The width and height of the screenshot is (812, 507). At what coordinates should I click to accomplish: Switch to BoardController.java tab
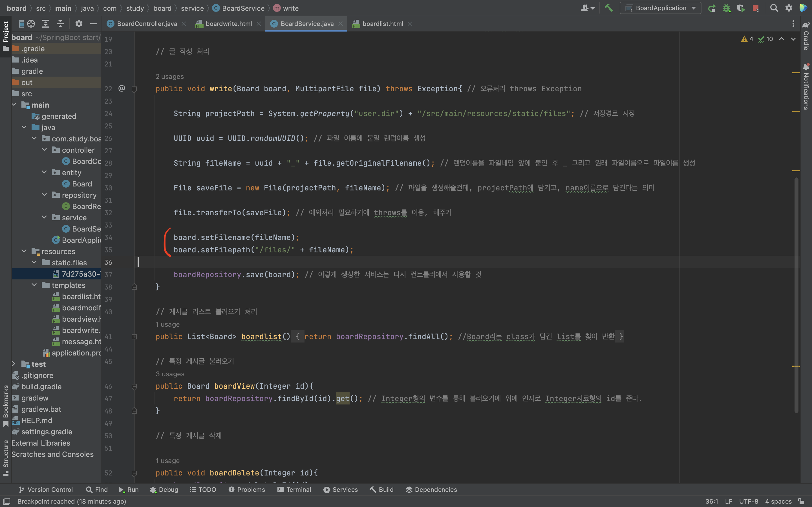147,24
